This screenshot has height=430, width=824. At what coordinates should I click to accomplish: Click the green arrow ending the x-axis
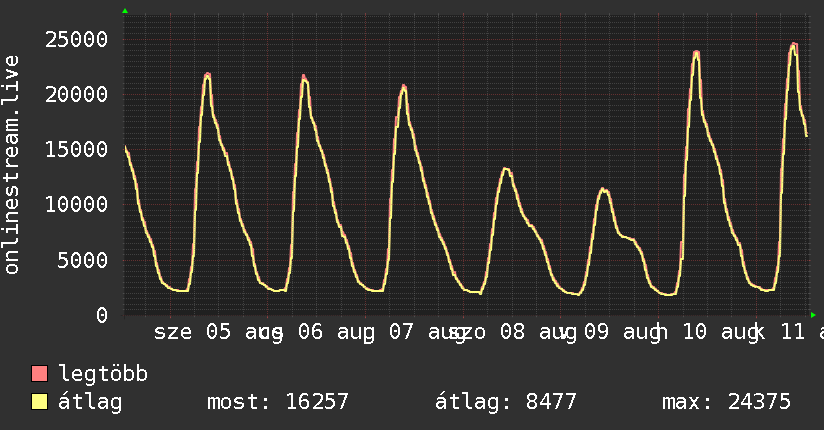pyautogui.click(x=813, y=315)
